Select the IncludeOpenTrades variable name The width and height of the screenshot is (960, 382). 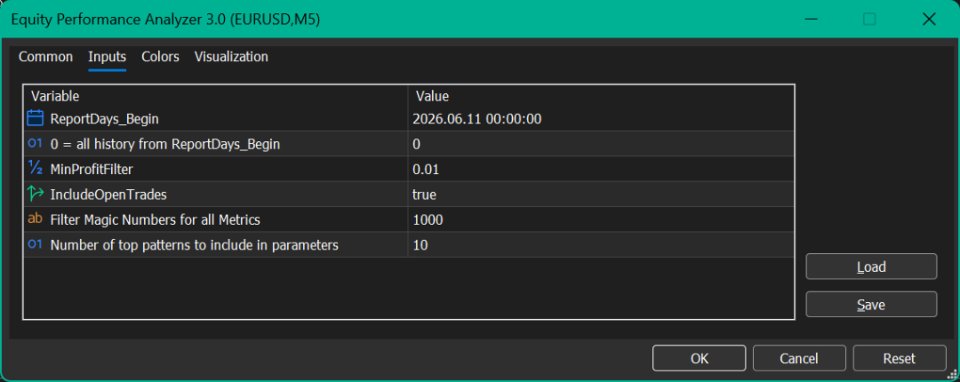point(108,195)
